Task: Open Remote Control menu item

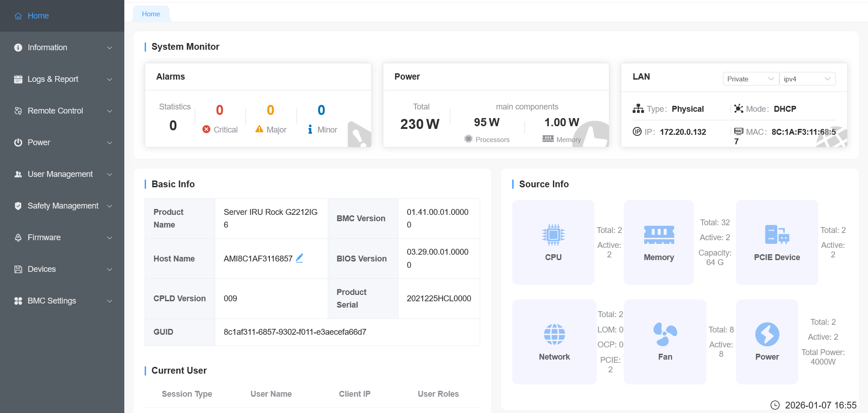Action: pyautogui.click(x=62, y=111)
